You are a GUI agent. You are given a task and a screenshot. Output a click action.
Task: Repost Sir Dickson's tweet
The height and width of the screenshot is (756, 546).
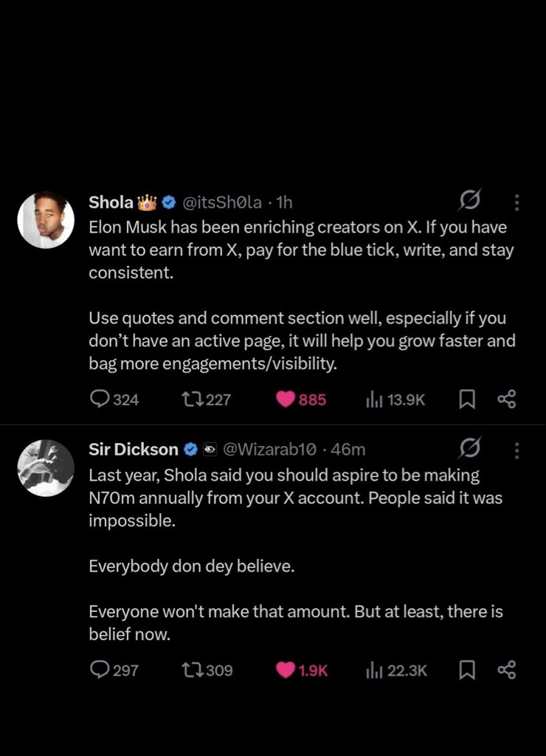tap(192, 670)
